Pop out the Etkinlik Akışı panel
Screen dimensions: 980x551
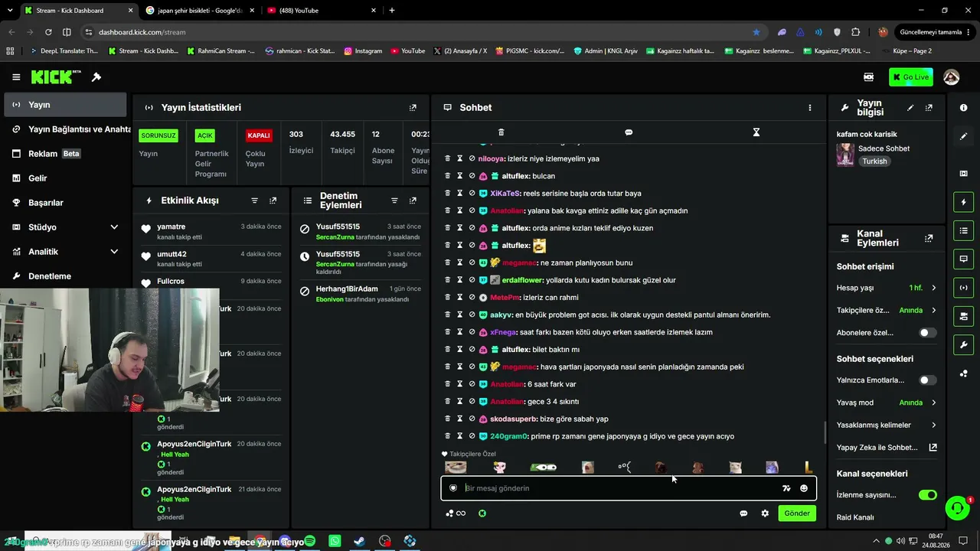(273, 201)
